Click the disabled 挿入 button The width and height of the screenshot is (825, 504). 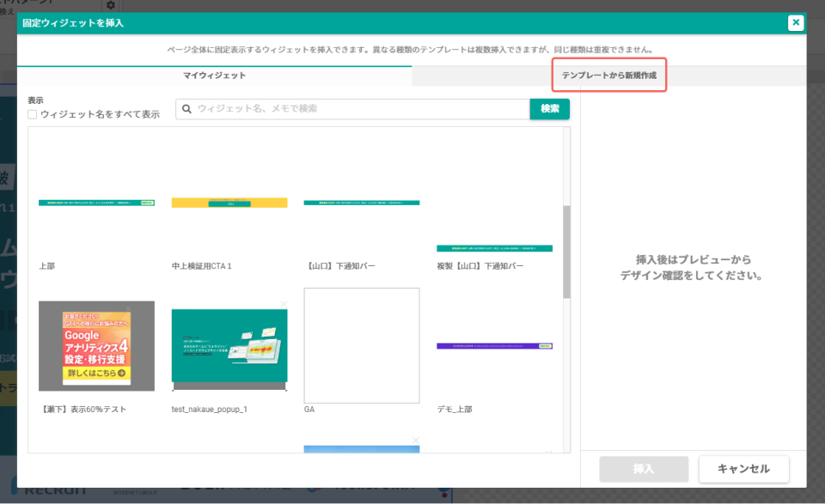click(x=644, y=469)
